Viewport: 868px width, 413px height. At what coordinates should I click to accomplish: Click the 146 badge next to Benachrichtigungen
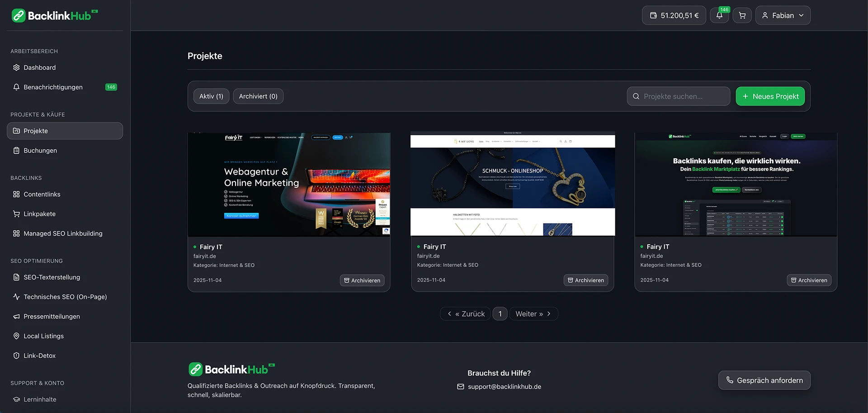(111, 87)
